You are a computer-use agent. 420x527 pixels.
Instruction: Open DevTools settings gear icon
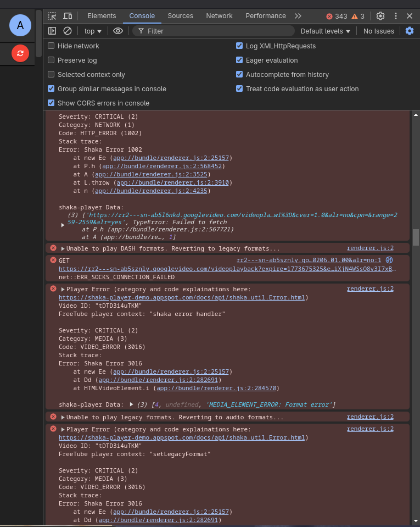tap(380, 16)
